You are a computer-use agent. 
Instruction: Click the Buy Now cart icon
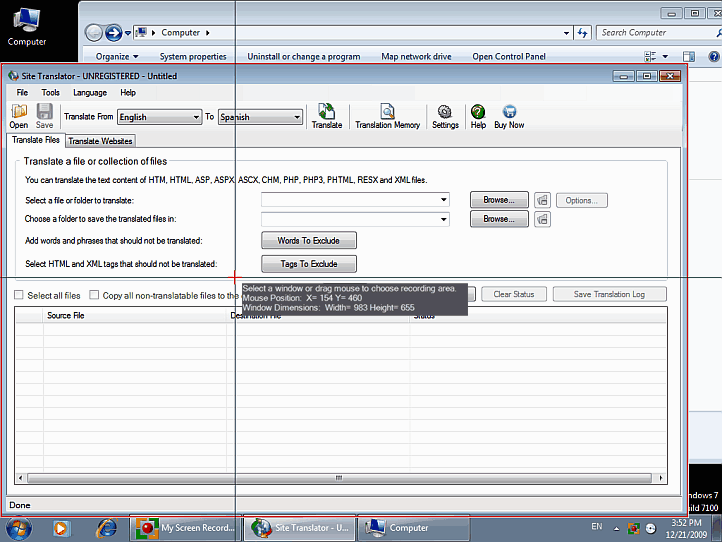[509, 116]
